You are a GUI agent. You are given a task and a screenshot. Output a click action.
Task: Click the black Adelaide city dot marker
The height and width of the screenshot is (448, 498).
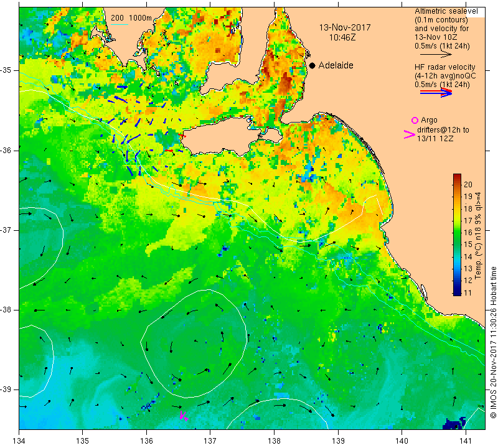312,65
